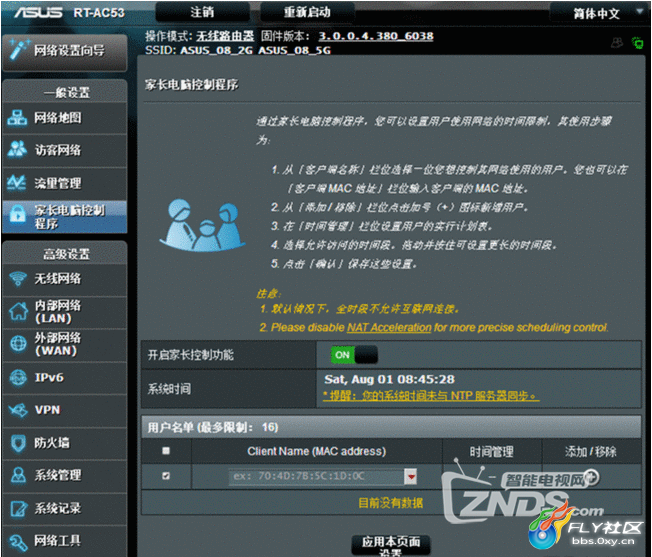Click the wireless Wi-Fi signal icon
The height and width of the screenshot is (557, 652).
tap(18, 278)
